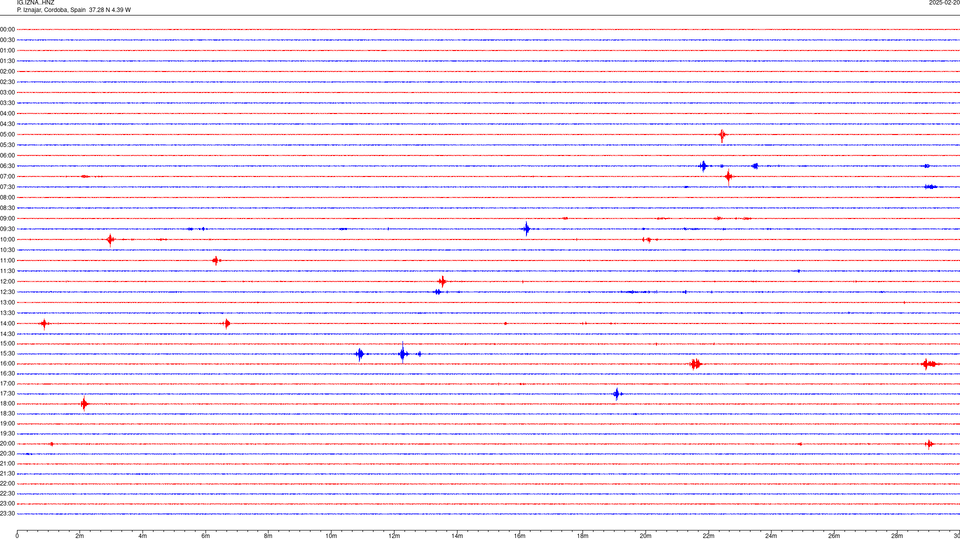
Task: Click the large red spike on the 07:00 trace
Action: coord(728,177)
